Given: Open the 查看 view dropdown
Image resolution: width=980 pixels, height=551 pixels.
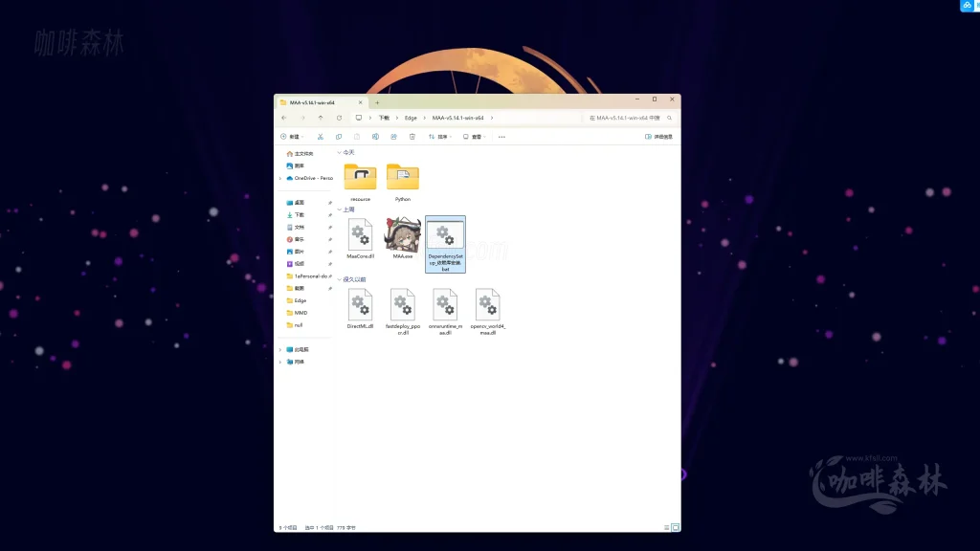Looking at the screenshot, I should coord(474,137).
